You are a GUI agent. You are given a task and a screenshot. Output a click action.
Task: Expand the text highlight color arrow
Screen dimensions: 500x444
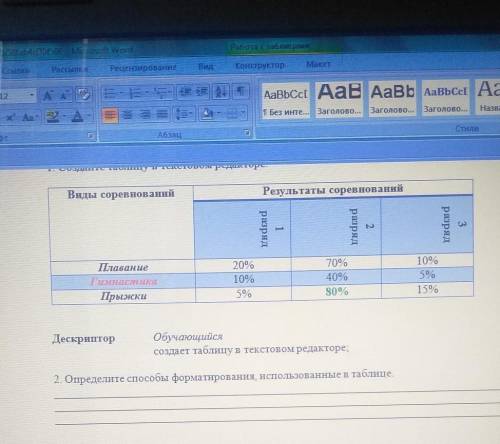[63, 117]
